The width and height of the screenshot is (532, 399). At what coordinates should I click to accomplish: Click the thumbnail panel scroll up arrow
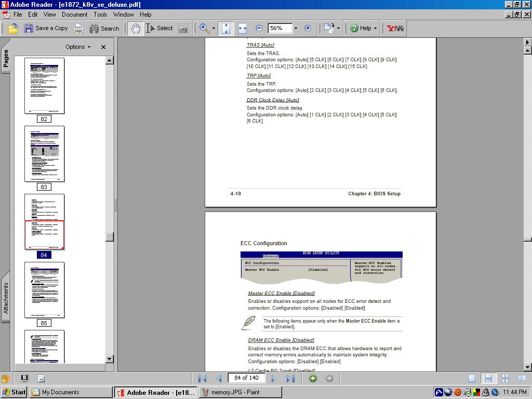coord(109,60)
